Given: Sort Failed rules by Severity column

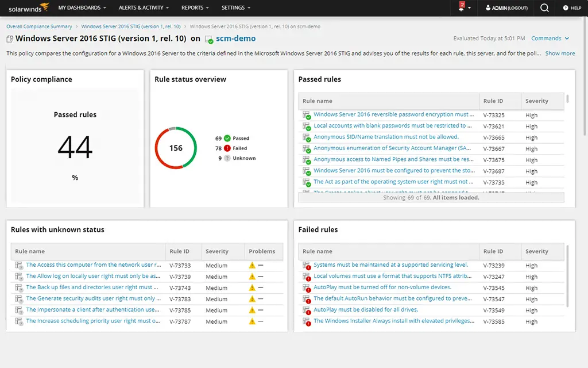Looking at the screenshot, I should 542,251.
